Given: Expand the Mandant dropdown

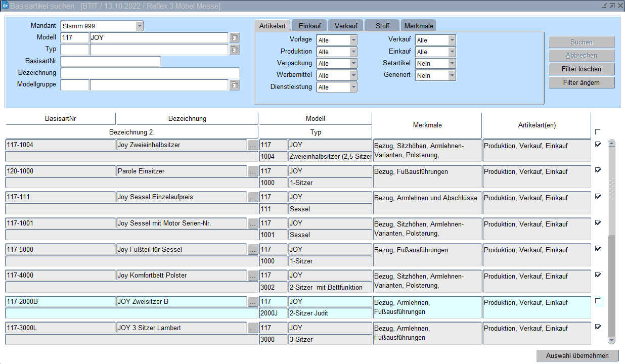Looking at the screenshot, I should click(x=140, y=26).
